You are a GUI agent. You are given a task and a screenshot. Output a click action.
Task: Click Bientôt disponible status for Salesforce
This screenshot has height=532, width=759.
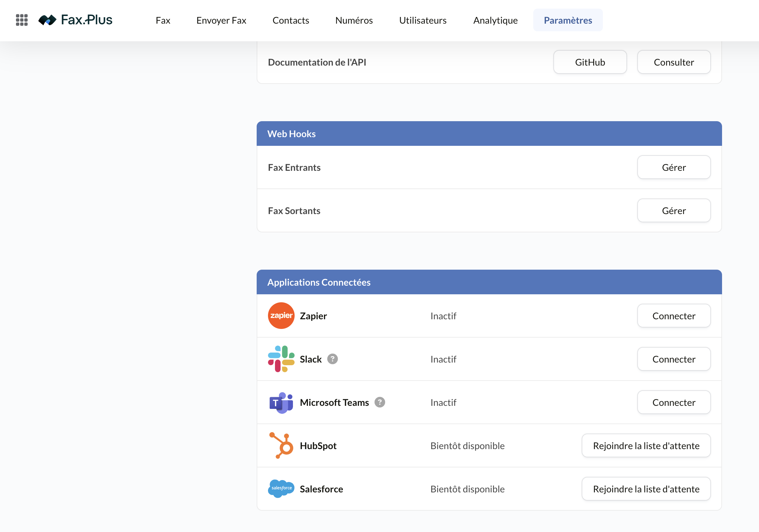tap(467, 489)
